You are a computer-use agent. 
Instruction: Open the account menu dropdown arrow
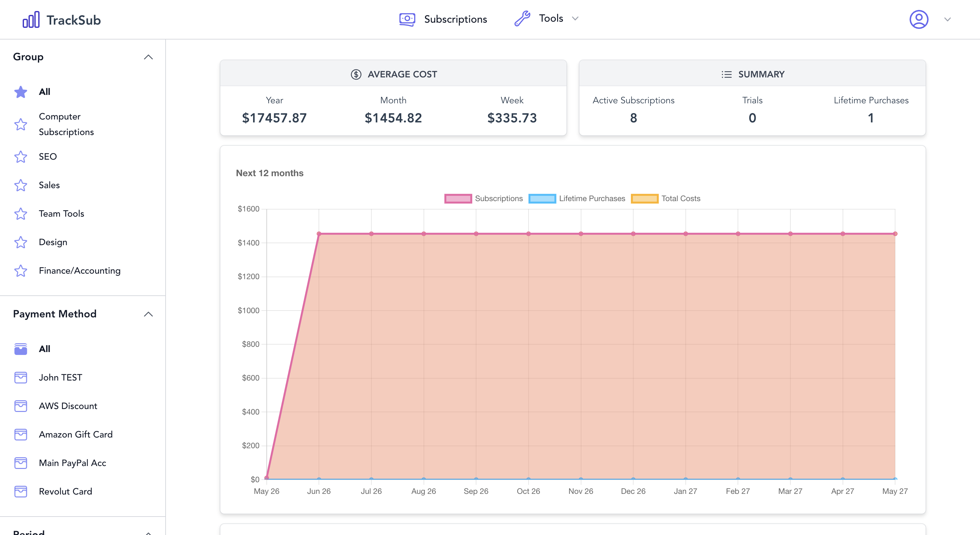tap(947, 19)
